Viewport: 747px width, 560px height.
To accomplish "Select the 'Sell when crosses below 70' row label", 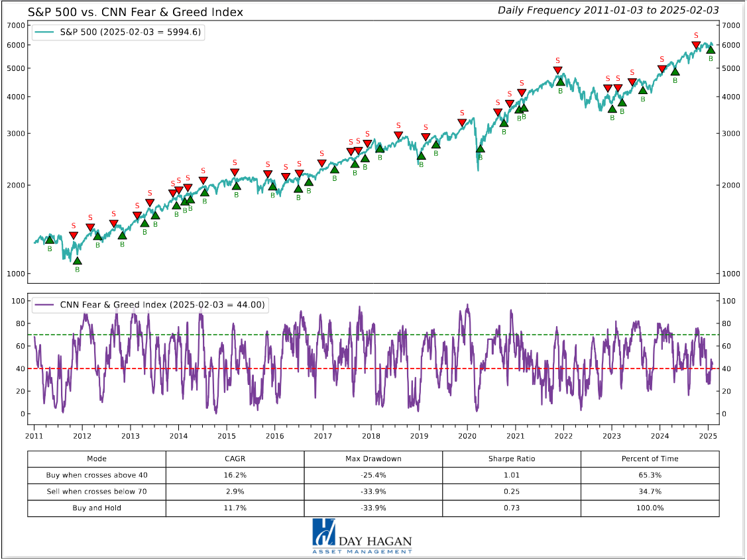I will pyautogui.click(x=97, y=492).
